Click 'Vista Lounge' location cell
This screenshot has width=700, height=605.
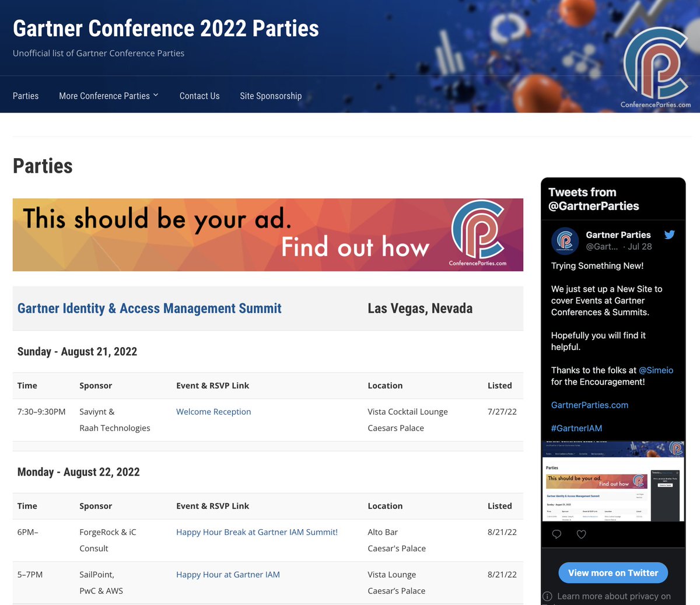click(x=392, y=575)
